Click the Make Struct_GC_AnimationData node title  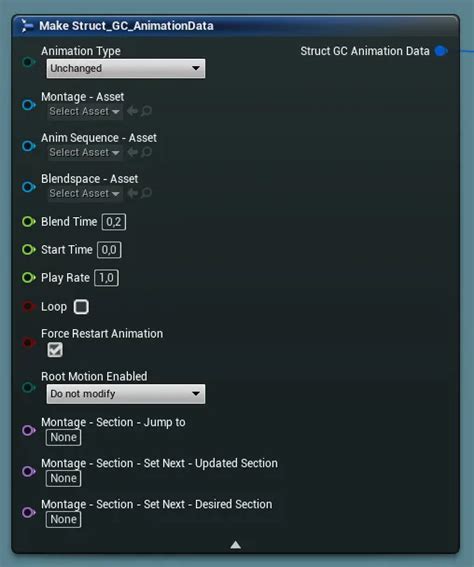click(x=126, y=26)
